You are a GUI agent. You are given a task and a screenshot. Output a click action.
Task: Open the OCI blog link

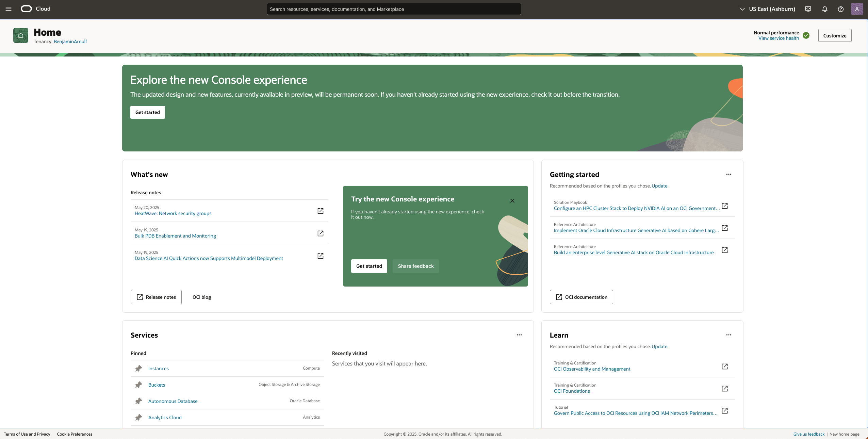pyautogui.click(x=202, y=297)
